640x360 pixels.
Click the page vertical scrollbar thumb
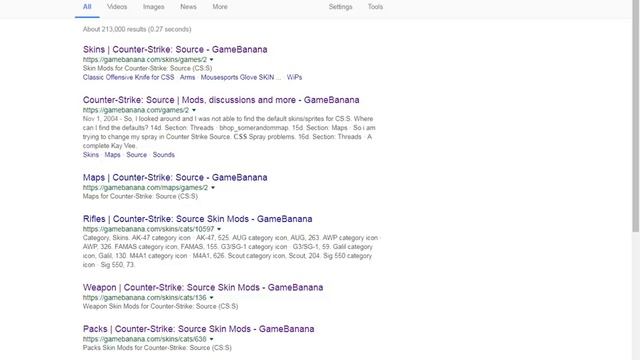point(636,116)
